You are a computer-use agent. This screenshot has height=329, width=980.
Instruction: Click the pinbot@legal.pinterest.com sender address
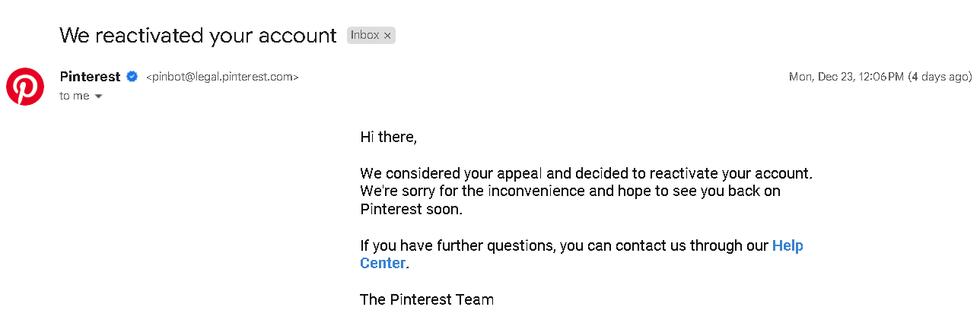coord(222,77)
